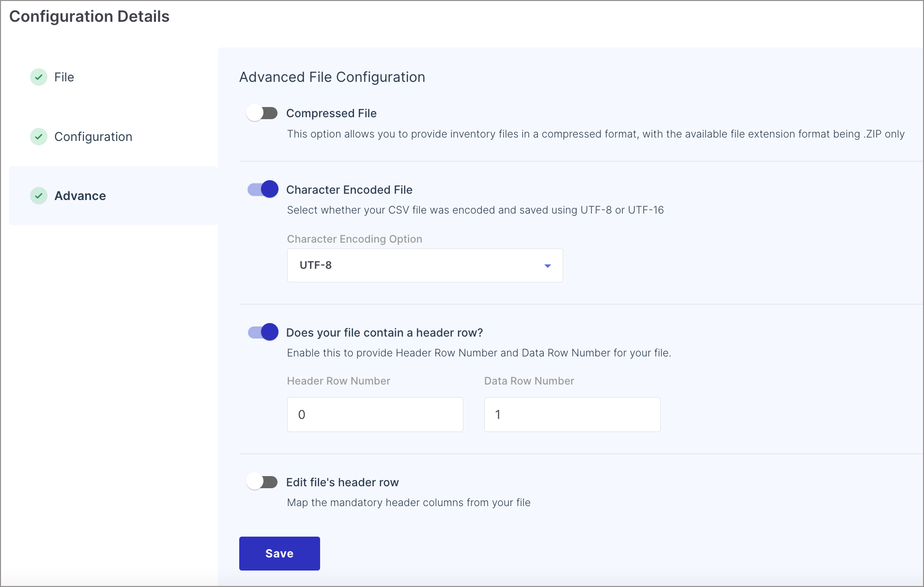Enable the Compressed File toggle
924x587 pixels.
point(262,113)
